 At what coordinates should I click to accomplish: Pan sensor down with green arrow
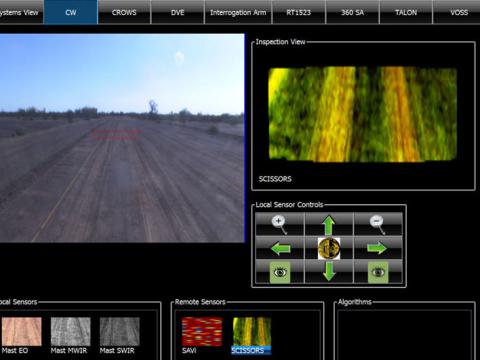click(x=329, y=271)
